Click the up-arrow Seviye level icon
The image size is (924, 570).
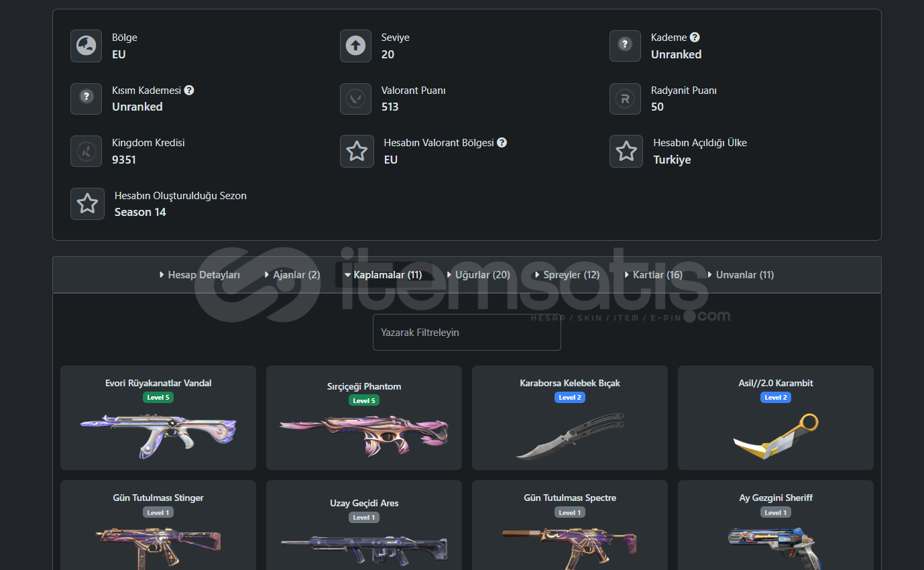pyautogui.click(x=355, y=46)
